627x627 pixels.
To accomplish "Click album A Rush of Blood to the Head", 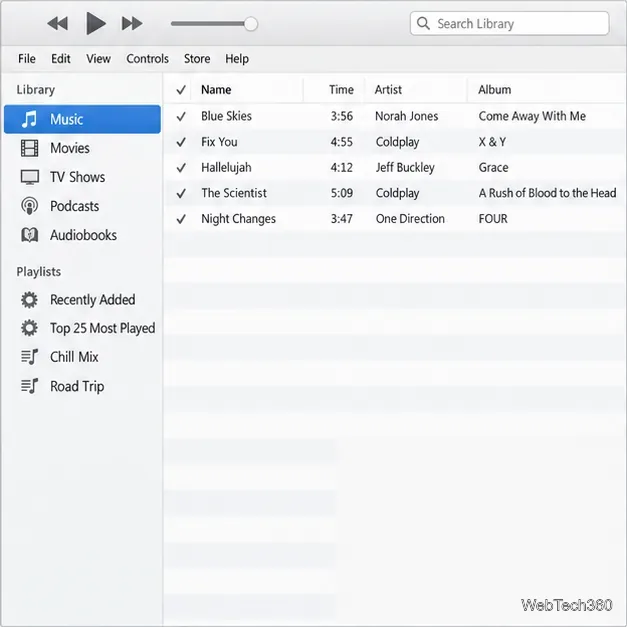I will (x=547, y=193).
